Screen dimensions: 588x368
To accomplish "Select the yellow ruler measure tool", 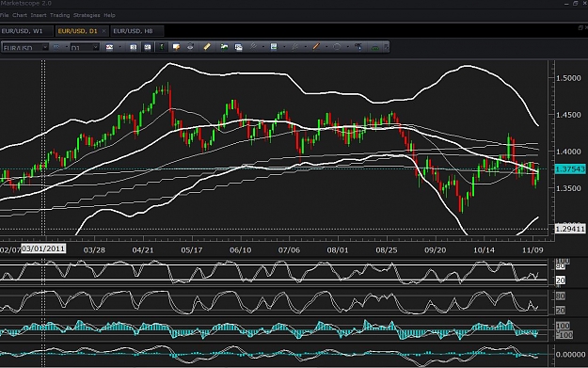I will pos(207,47).
